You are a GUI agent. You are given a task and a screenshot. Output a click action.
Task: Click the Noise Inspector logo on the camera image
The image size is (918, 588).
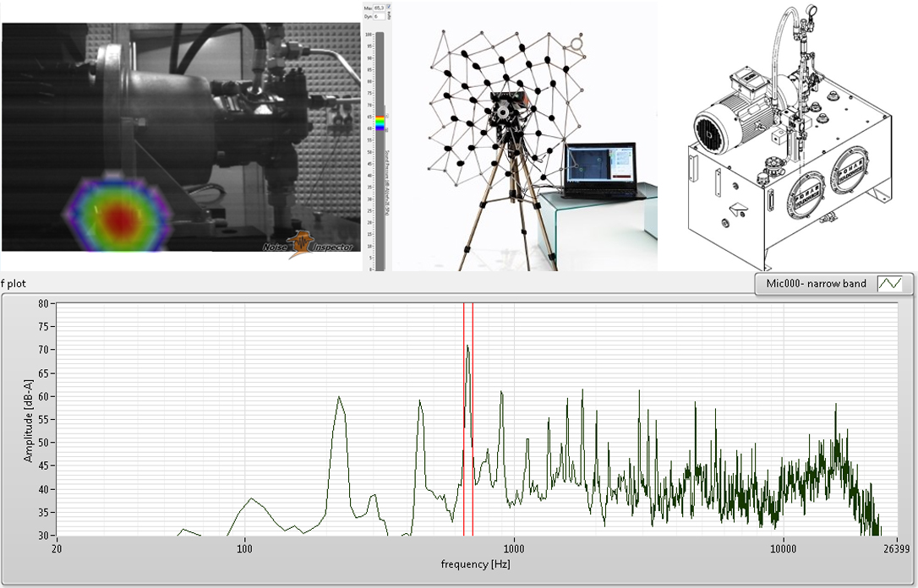pos(308,245)
